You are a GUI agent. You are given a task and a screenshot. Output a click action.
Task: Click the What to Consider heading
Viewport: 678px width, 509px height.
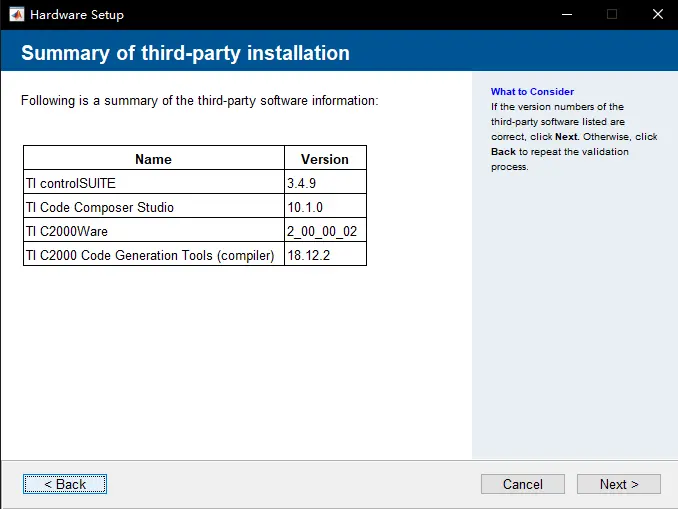click(x=532, y=91)
